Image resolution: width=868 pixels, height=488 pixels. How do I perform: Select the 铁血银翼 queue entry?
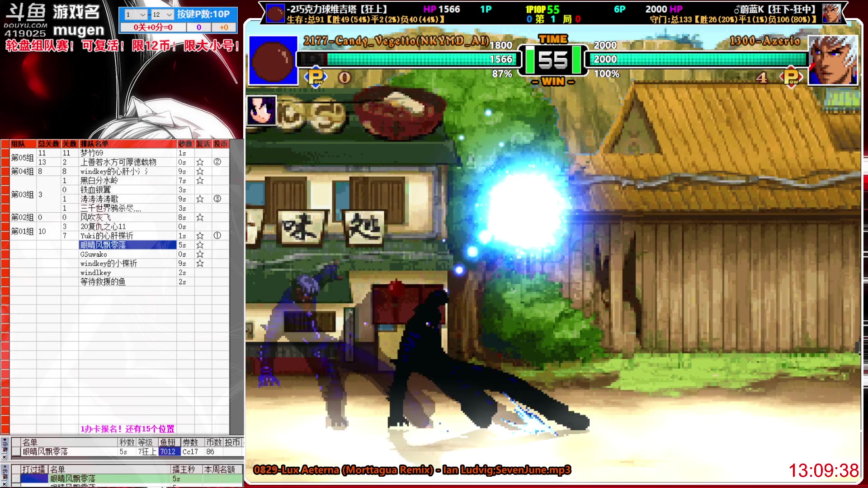coord(127,190)
